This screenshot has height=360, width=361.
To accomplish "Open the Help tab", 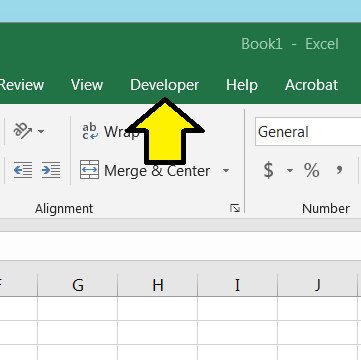I will (242, 85).
